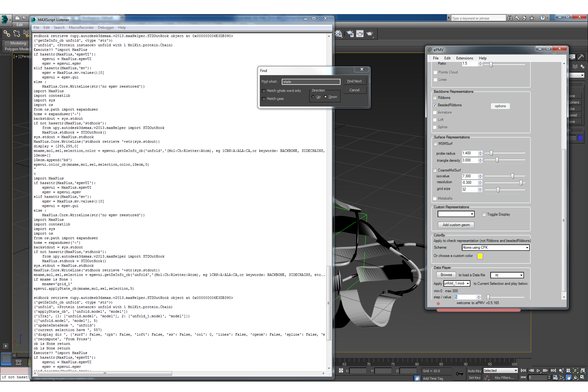The image size is (588, 392).
Task: Enable the CoarseMolSurf checkbox
Action: pos(435,170)
